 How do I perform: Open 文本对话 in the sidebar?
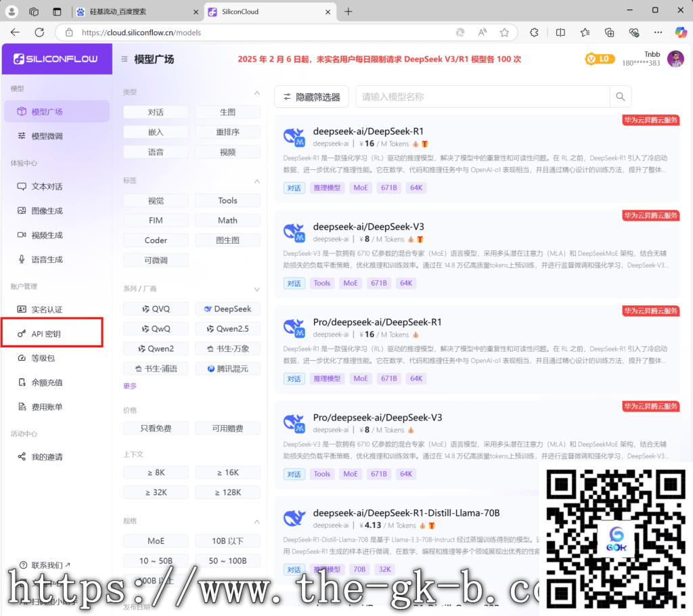click(57, 186)
